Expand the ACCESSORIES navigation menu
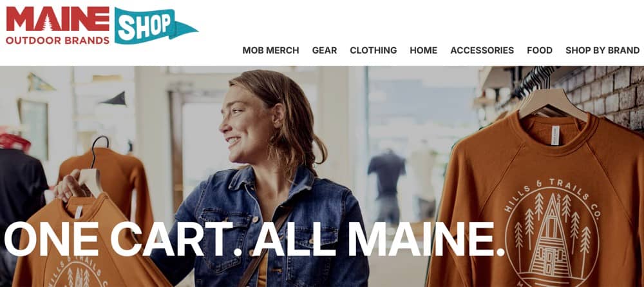 pos(482,50)
